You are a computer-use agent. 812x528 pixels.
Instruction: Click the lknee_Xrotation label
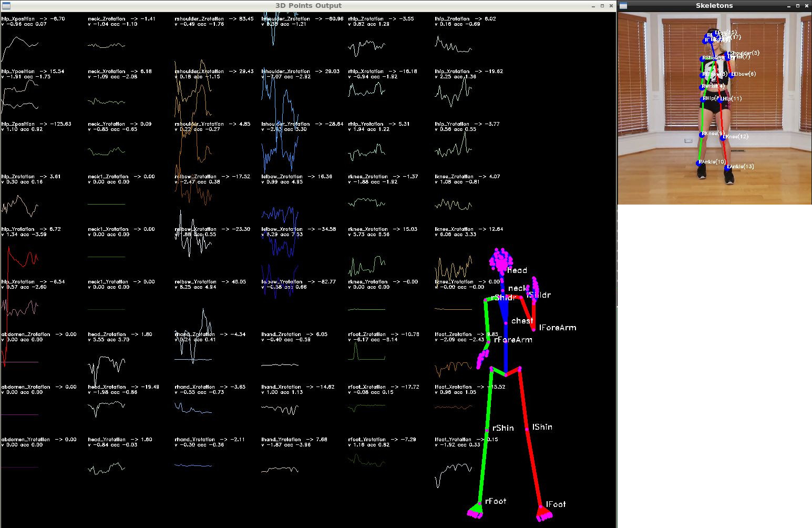click(455, 229)
